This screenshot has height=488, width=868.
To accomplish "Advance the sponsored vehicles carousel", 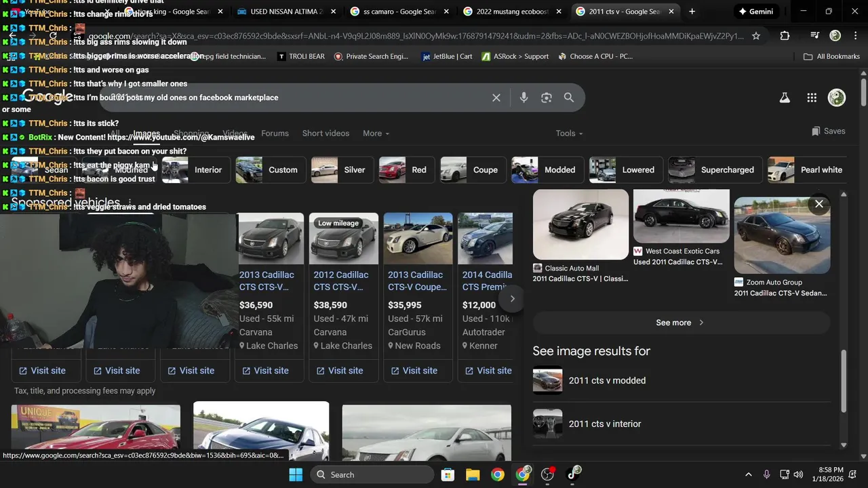I will click(x=512, y=298).
